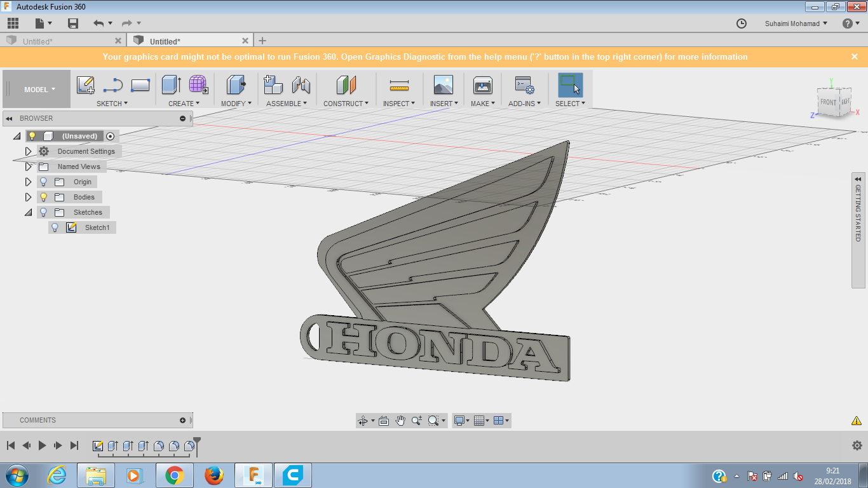The height and width of the screenshot is (488, 868).
Task: Toggle Sketches folder visibility bulb
Action: tap(44, 212)
